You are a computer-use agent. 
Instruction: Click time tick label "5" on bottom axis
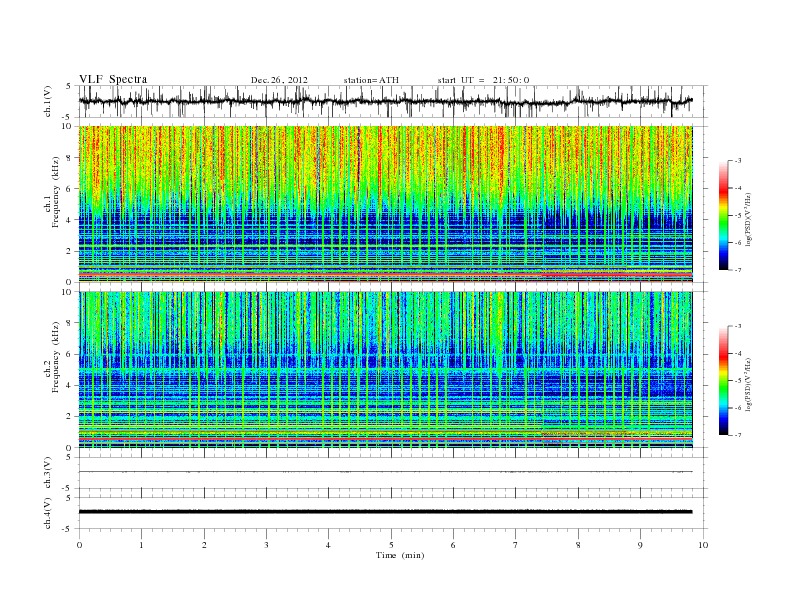[x=391, y=545]
